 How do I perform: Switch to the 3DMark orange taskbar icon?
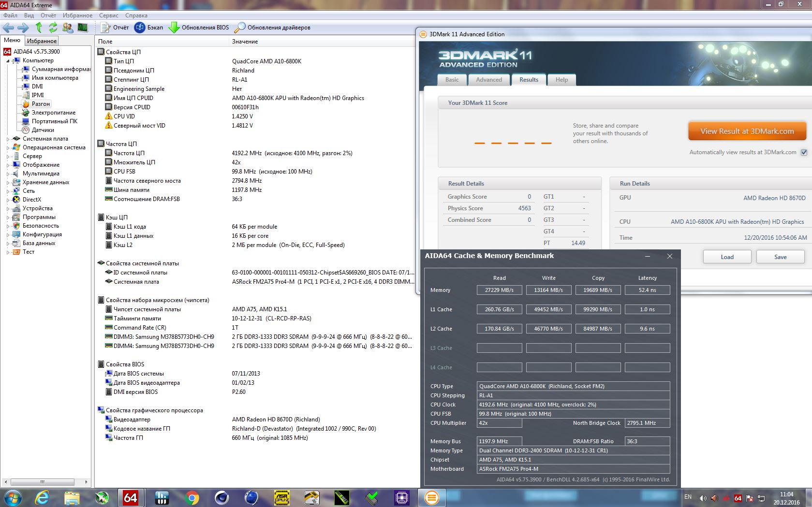click(x=431, y=497)
